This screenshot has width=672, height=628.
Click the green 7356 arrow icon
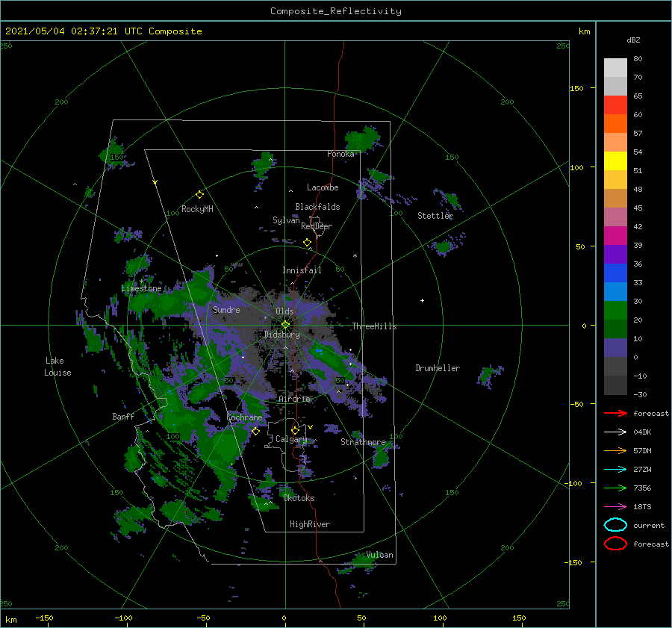[615, 488]
